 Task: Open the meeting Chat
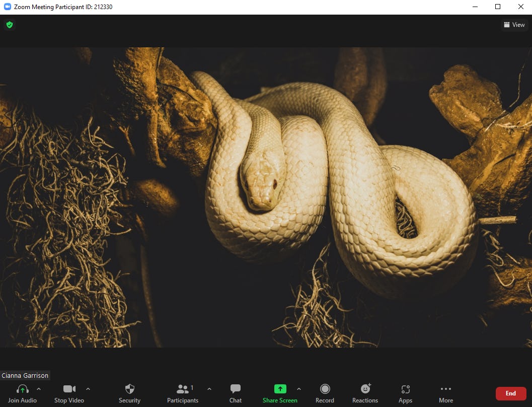(235, 389)
